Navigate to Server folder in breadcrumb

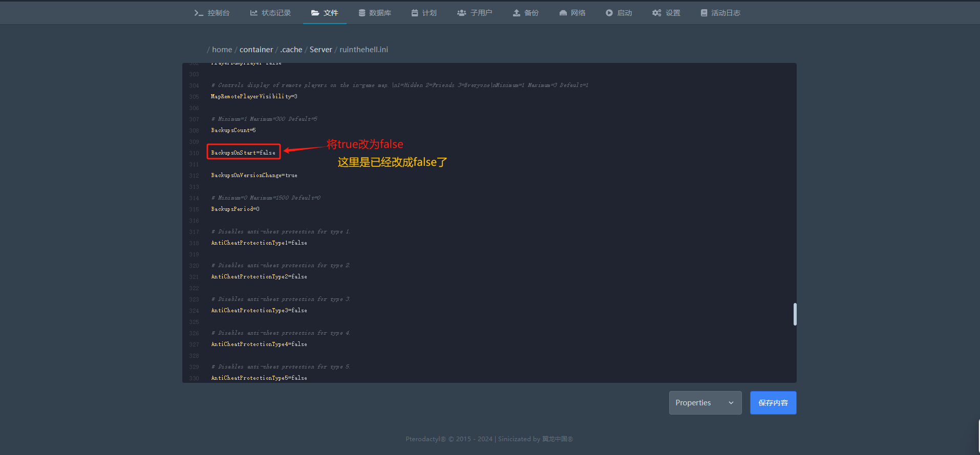tap(321, 50)
